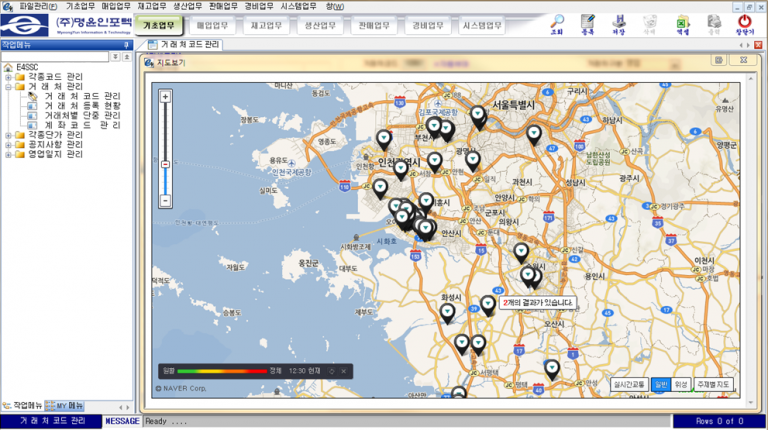The height and width of the screenshot is (430, 768).
Task: Click the map zoom slider handle
Action: [x=165, y=165]
